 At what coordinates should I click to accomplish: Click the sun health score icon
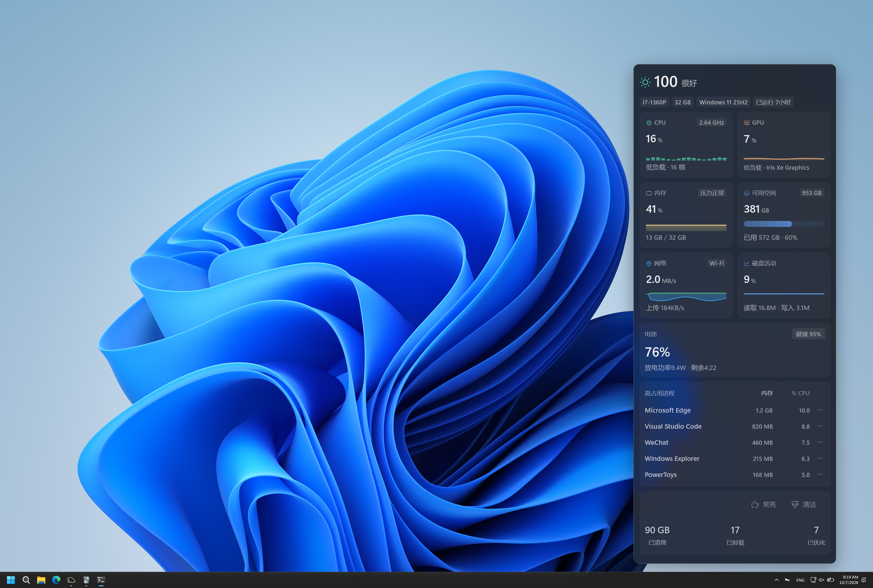click(x=645, y=82)
